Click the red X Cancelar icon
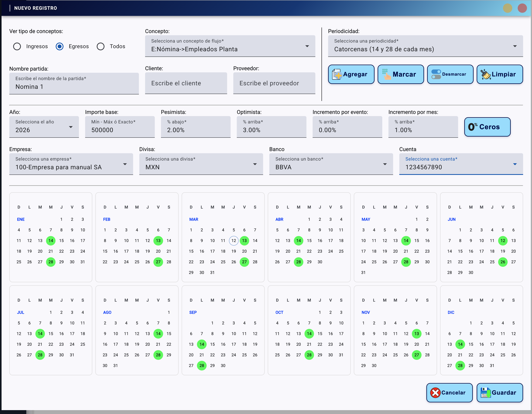532x414 pixels. 435,393
